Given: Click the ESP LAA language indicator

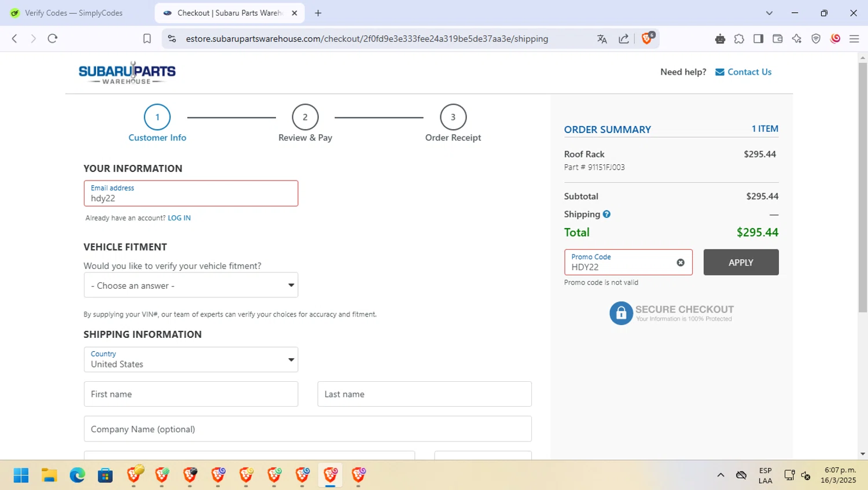Looking at the screenshot, I should [x=765, y=476].
